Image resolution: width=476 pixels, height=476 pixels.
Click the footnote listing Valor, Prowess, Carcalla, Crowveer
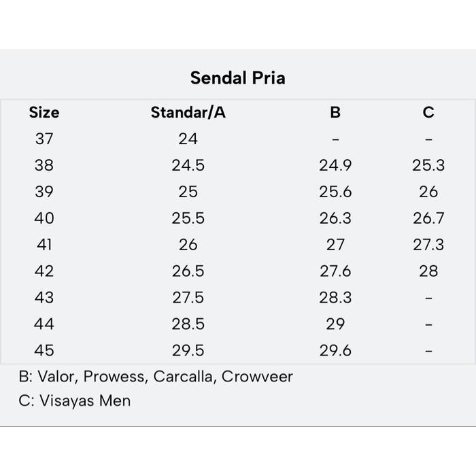coord(156,376)
